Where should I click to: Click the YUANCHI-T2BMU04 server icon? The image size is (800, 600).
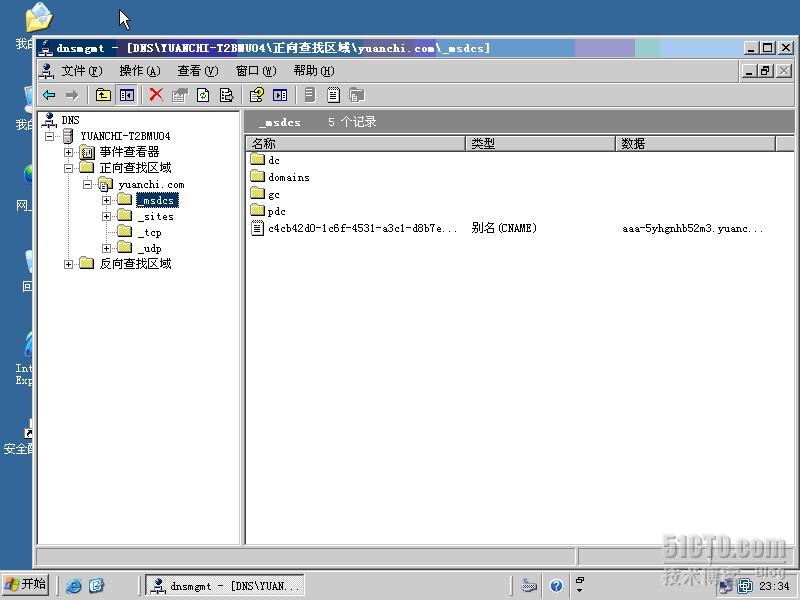[68, 136]
